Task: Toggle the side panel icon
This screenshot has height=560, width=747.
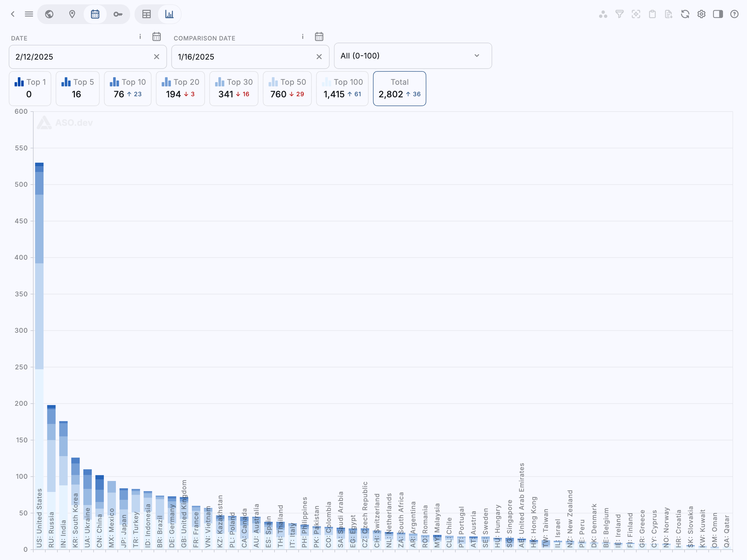Action: point(718,14)
